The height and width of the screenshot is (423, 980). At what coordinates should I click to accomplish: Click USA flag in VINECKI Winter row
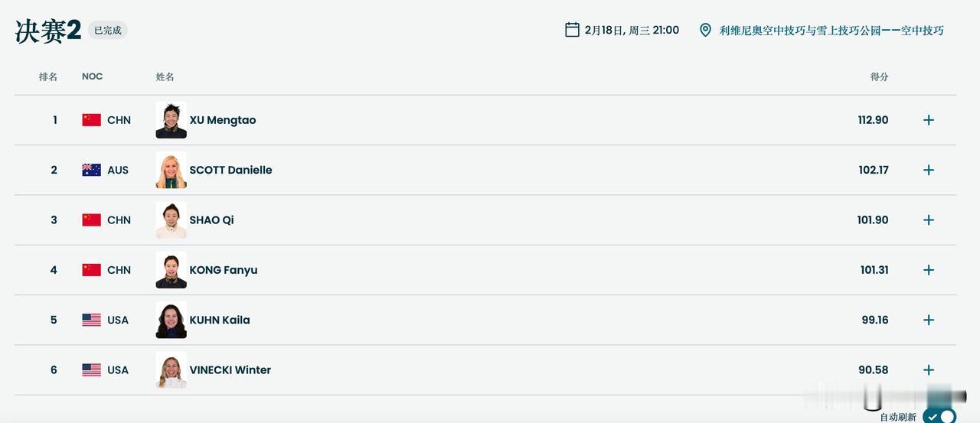[92, 370]
